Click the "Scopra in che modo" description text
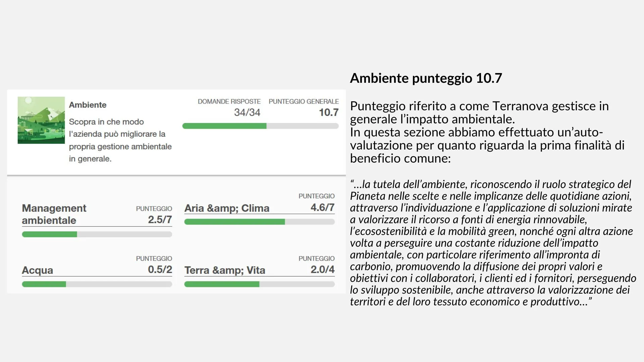 (x=120, y=140)
